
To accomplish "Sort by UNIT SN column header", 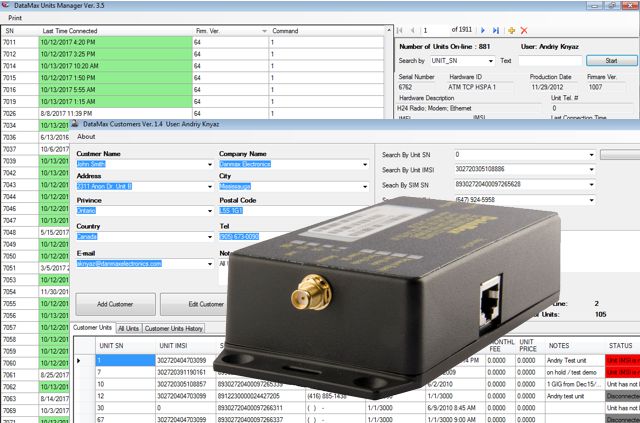I will tap(125, 345).
